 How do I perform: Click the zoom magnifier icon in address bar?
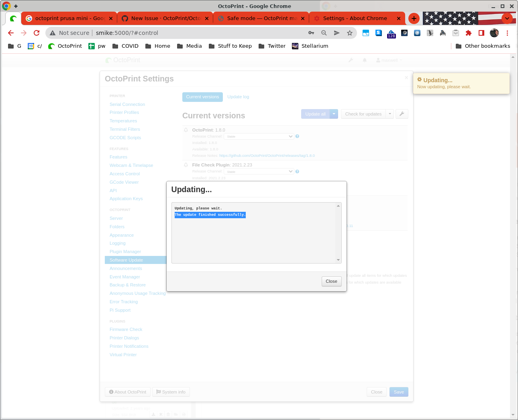pos(324,33)
